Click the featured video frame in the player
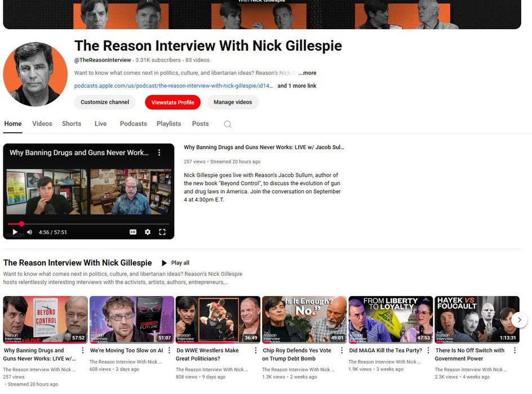The image size is (532, 394). tap(88, 191)
